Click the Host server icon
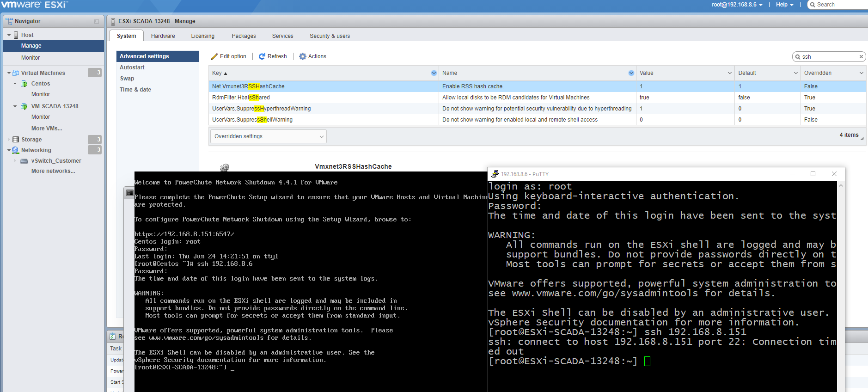 (16, 35)
